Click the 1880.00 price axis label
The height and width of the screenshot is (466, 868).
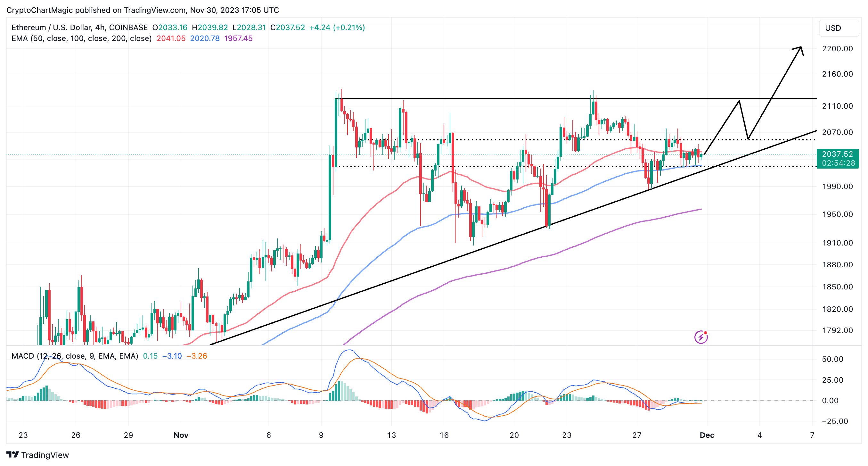coord(837,264)
